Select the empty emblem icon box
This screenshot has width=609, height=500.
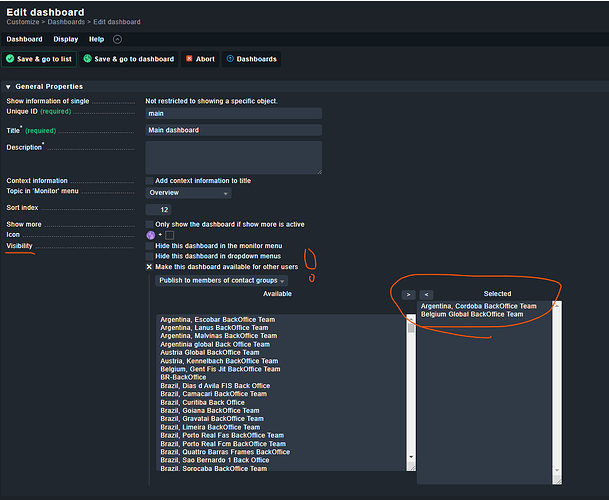(169, 235)
